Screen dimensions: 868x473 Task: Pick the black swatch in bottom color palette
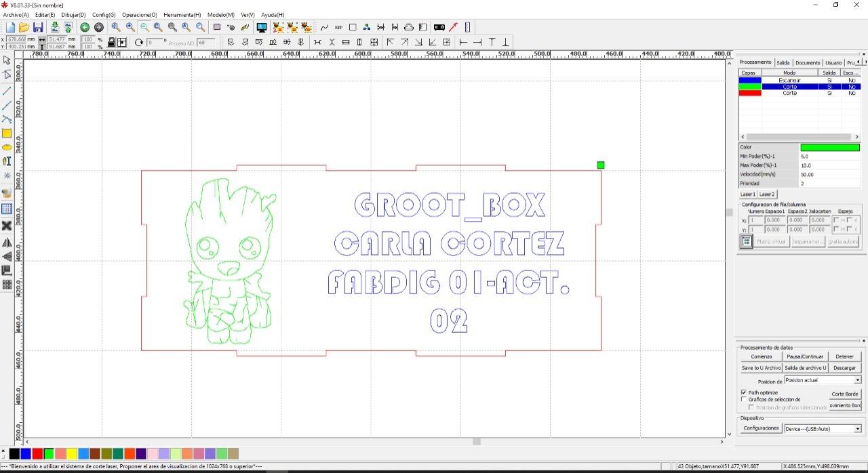[x=15, y=453]
